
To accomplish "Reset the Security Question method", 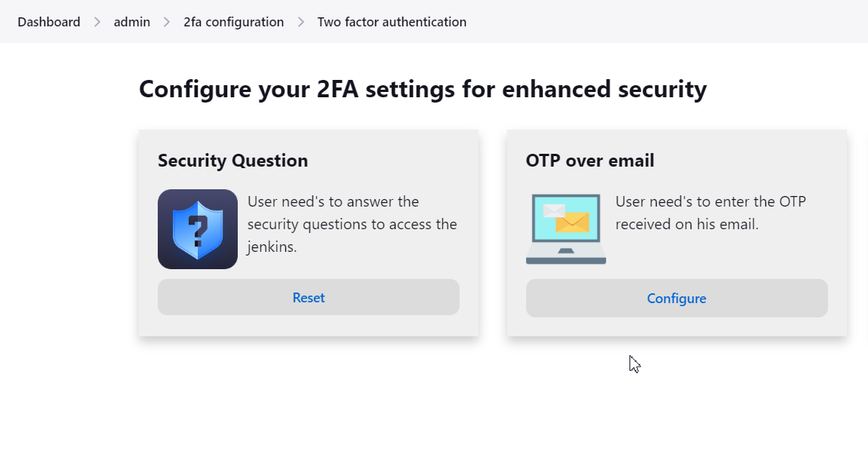I will point(309,297).
